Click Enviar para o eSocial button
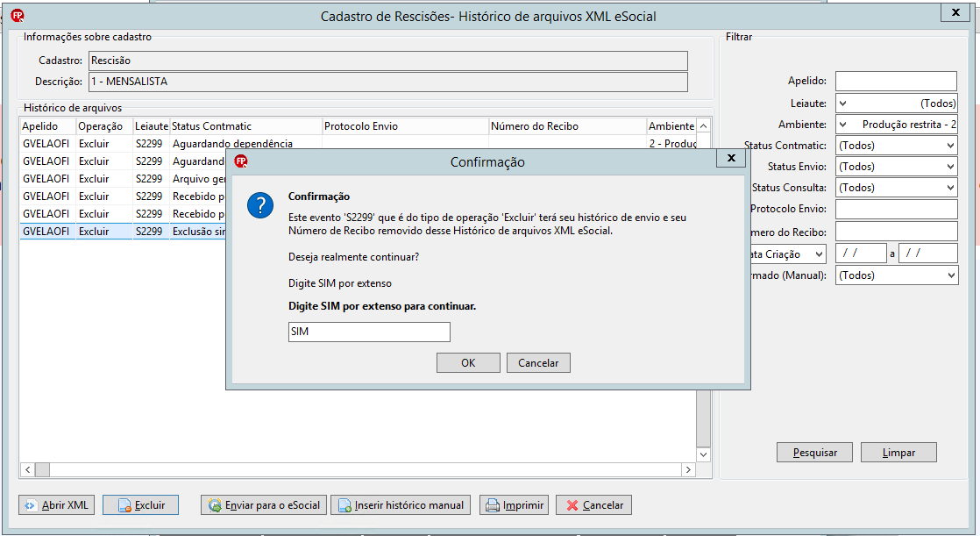The width and height of the screenshot is (980, 536). click(264, 504)
